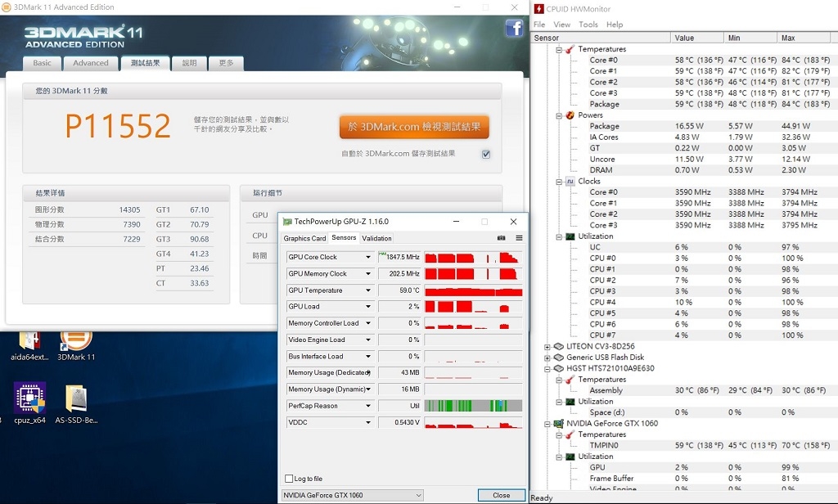Open AS-SSD-Be desktop icon

pos(76,404)
